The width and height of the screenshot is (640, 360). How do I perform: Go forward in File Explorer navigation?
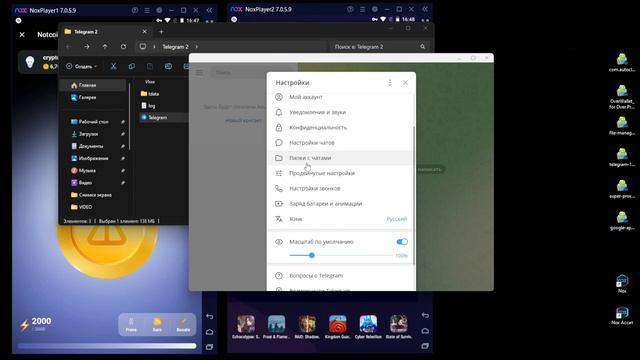pos(87,47)
